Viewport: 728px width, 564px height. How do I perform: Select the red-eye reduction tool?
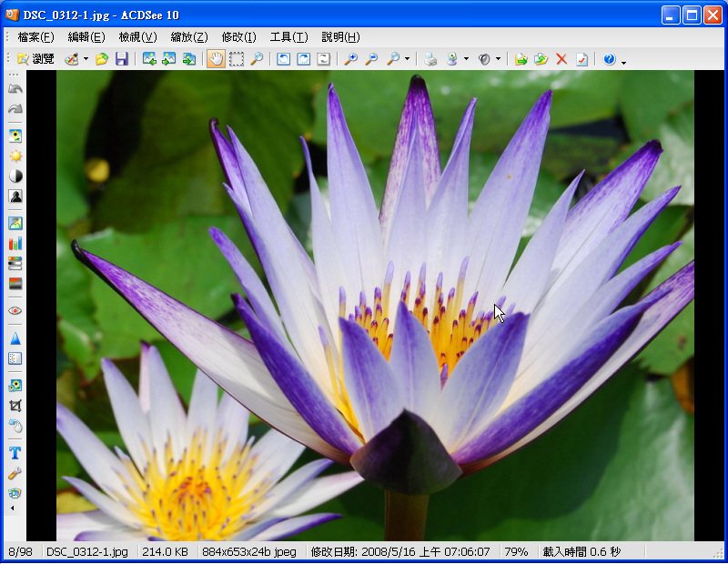click(x=15, y=310)
